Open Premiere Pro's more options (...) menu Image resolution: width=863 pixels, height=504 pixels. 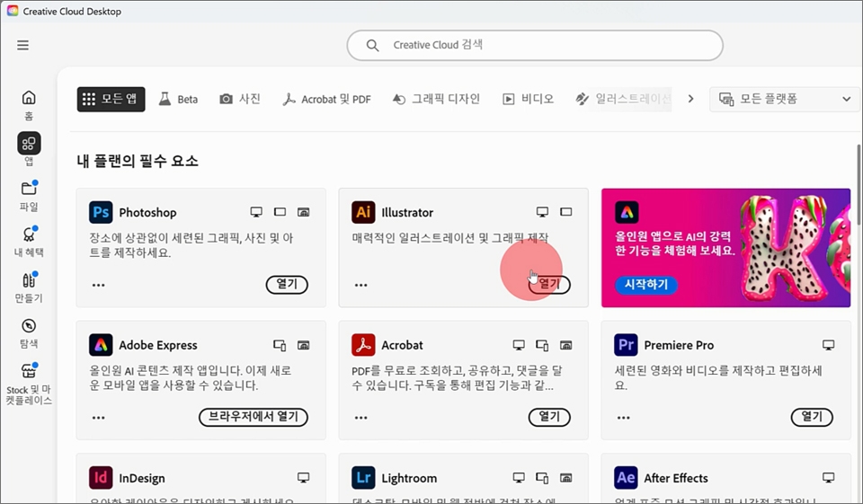624,418
